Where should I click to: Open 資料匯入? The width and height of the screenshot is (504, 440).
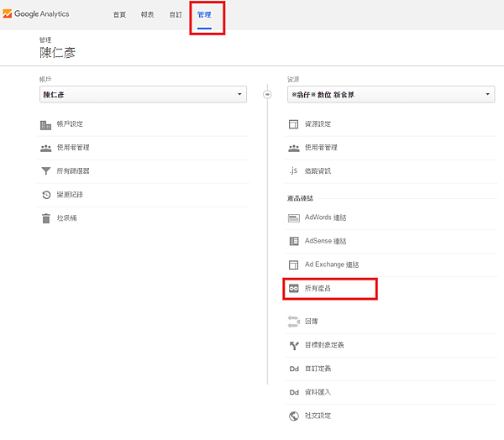point(318,392)
